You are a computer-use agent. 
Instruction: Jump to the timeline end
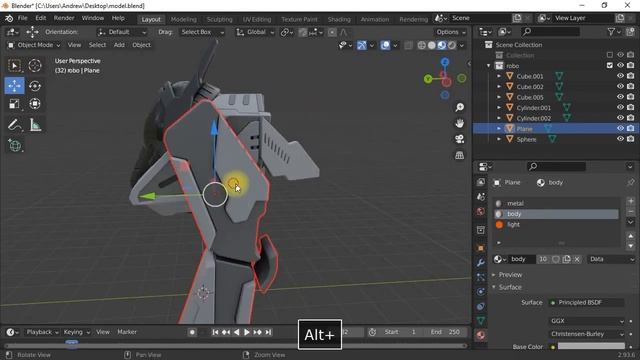268,332
